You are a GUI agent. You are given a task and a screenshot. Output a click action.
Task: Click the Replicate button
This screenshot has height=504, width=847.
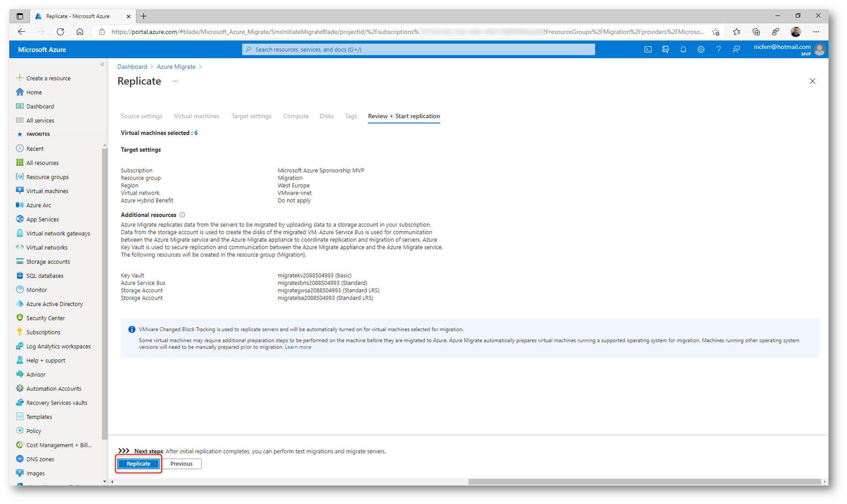pos(138,464)
